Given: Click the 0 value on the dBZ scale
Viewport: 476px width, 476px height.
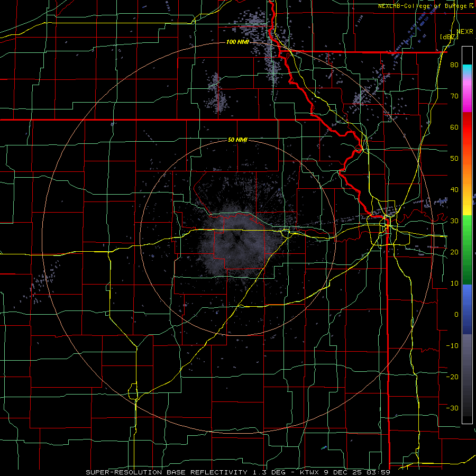Looking at the screenshot, I should [x=456, y=315].
